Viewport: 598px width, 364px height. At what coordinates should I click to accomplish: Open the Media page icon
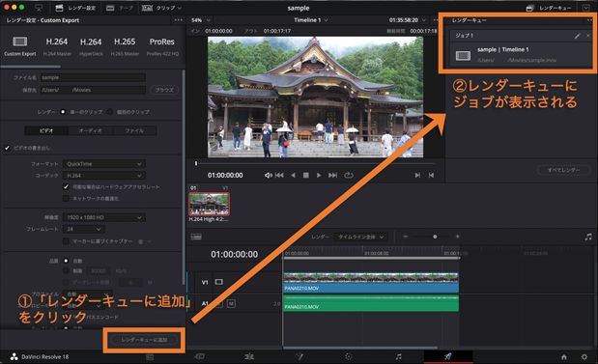tap(150, 356)
